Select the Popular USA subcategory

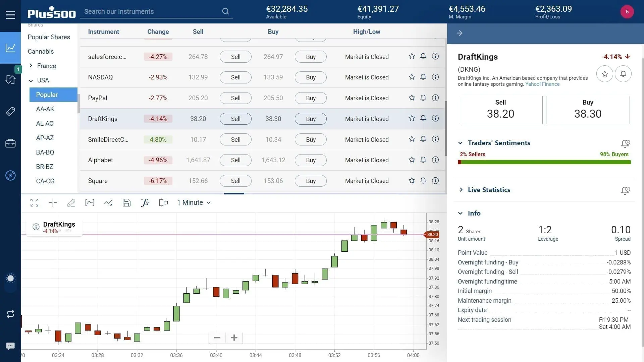(53, 95)
